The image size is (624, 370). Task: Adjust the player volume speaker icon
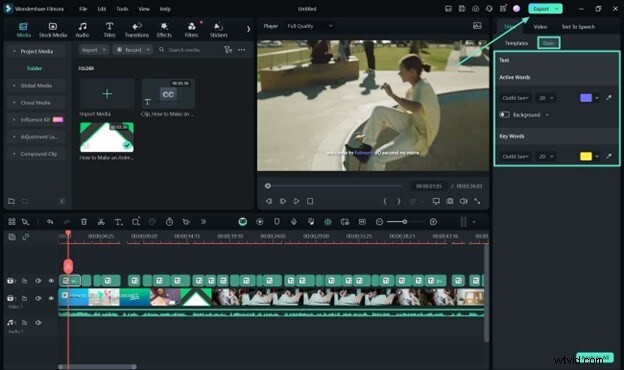(464, 201)
